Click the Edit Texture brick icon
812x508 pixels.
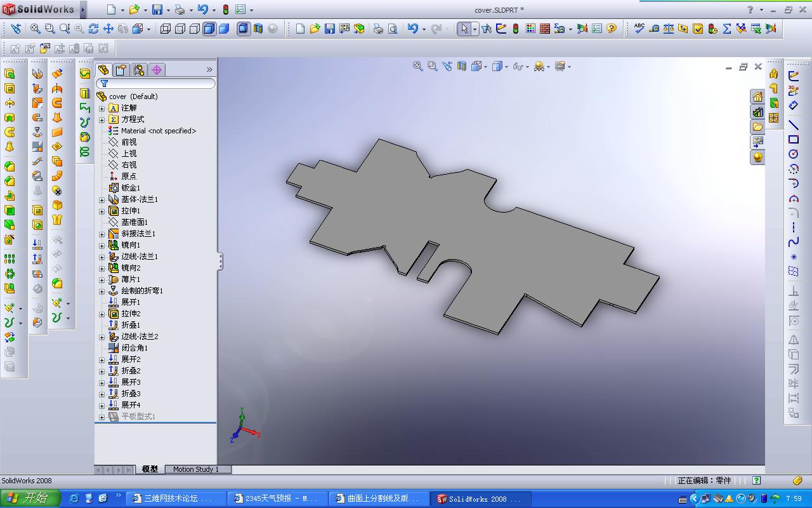[544, 29]
